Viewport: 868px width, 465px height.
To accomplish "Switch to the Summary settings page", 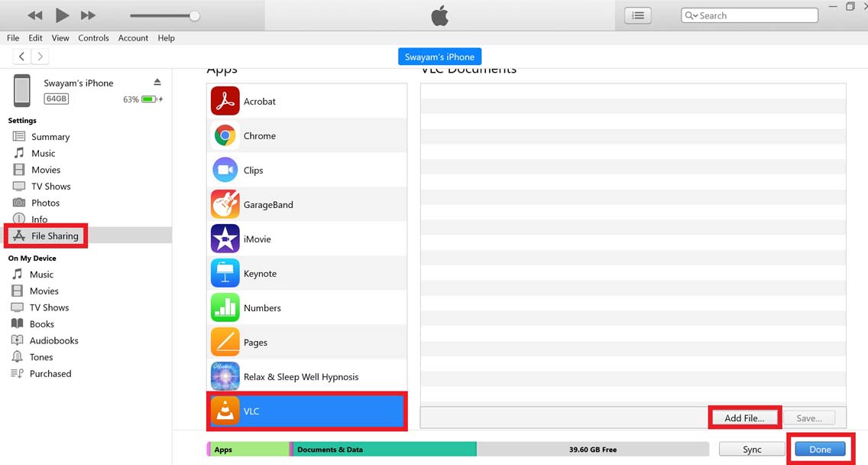I will pyautogui.click(x=50, y=136).
